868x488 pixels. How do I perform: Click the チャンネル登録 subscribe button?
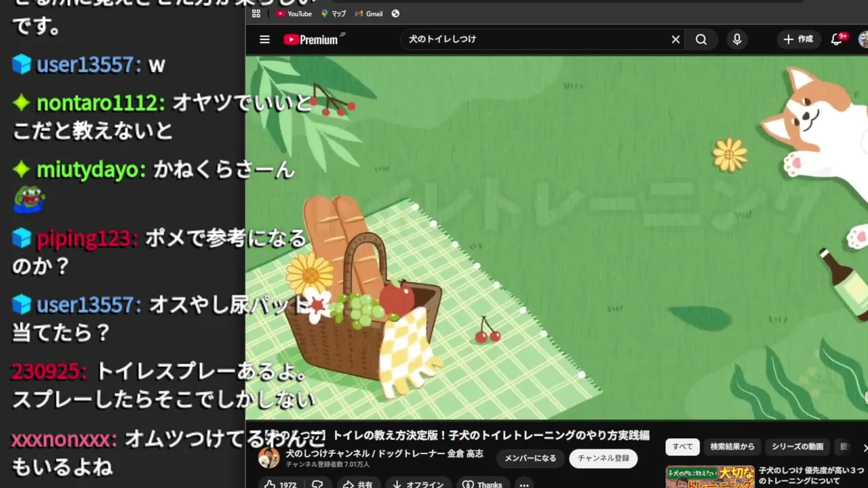tap(604, 458)
